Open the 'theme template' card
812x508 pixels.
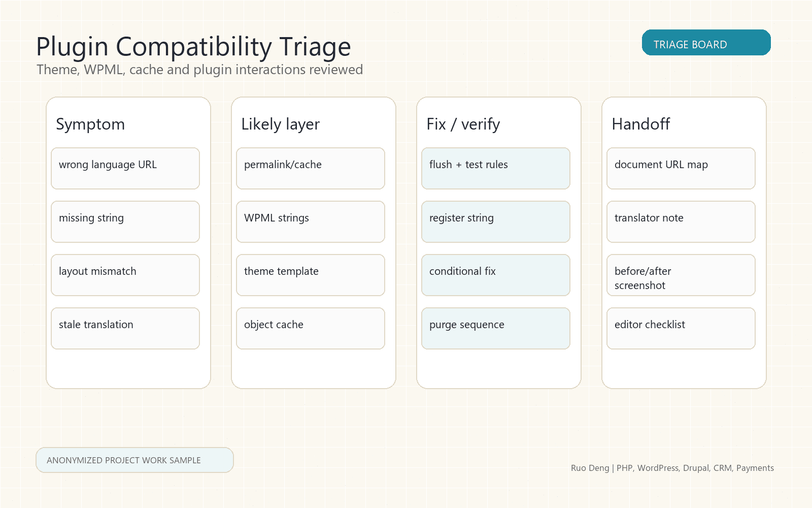click(311, 275)
